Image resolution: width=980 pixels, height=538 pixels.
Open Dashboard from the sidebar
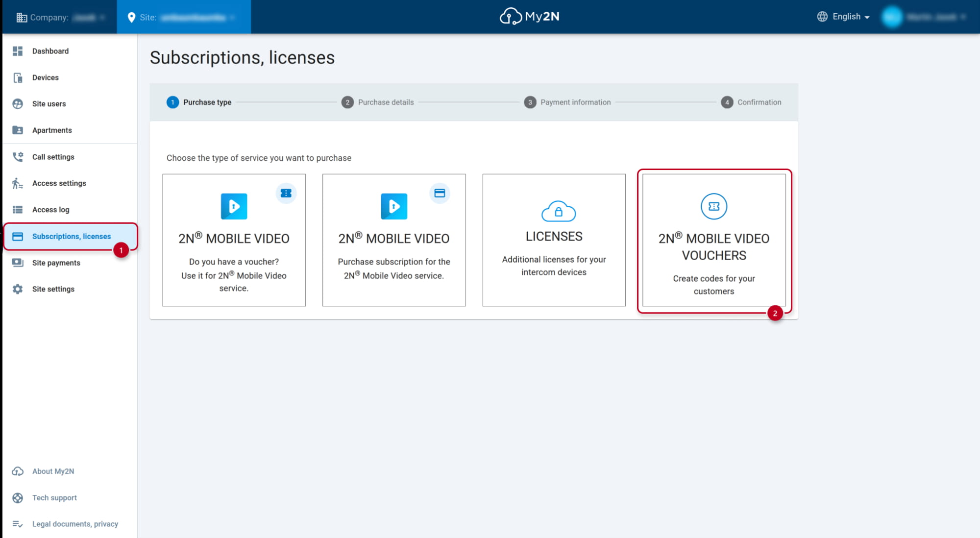[x=70, y=51]
